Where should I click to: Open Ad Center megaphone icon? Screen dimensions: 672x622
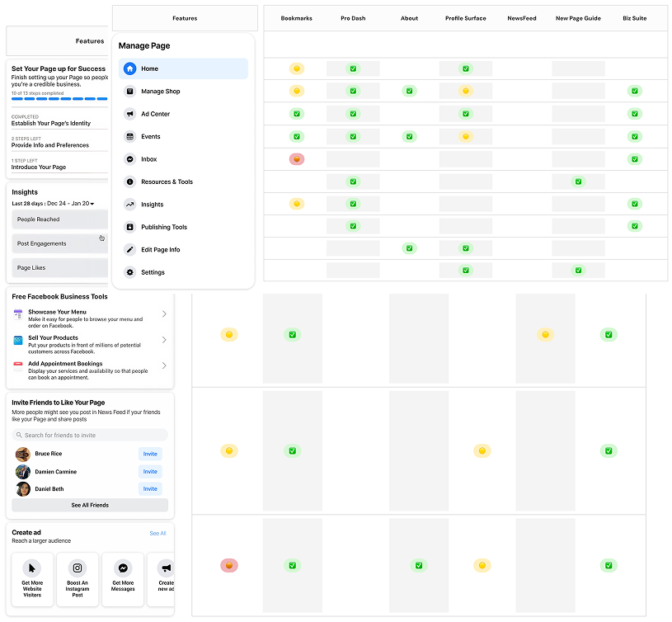129,114
